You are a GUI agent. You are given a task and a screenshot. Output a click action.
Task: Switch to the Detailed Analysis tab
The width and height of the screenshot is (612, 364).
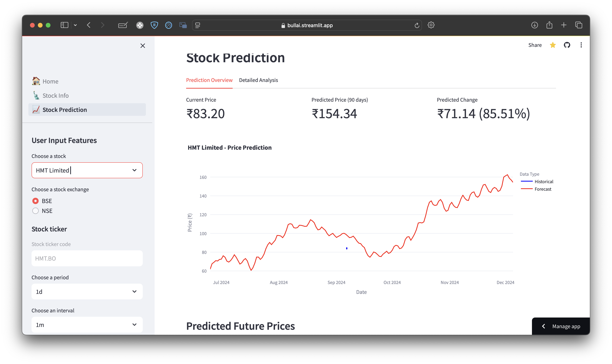[x=258, y=80]
